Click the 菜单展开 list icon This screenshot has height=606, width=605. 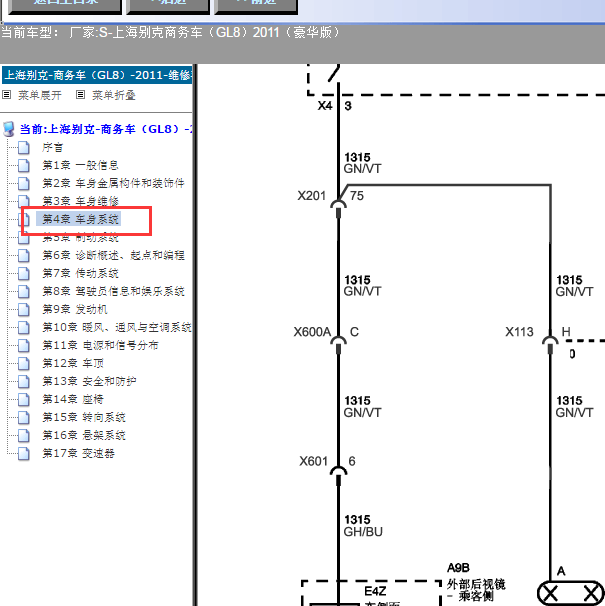(7, 95)
